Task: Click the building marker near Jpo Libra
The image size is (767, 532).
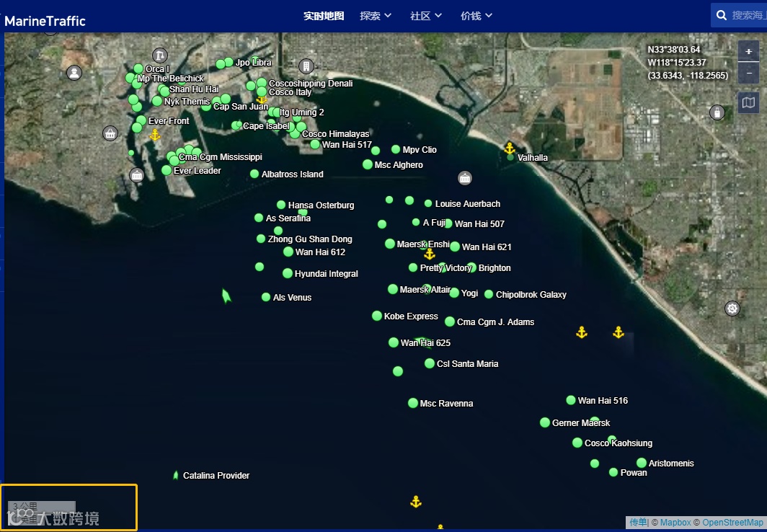Action: pyautogui.click(x=306, y=66)
